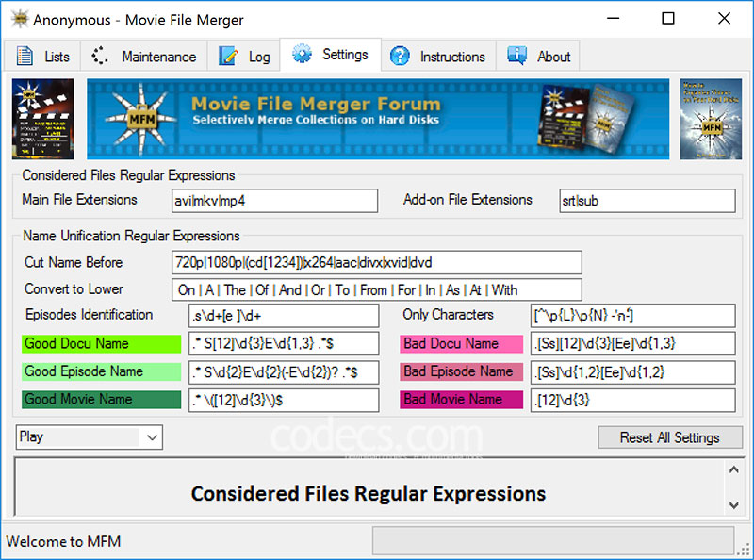Click the Settings gear icon
This screenshot has width=754, height=560.
[x=302, y=54]
